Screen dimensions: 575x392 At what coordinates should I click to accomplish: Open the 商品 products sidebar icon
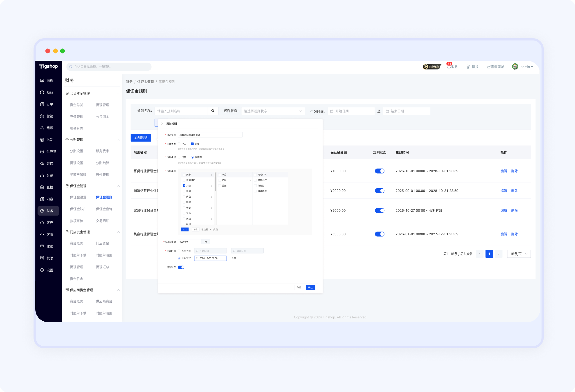click(x=42, y=92)
